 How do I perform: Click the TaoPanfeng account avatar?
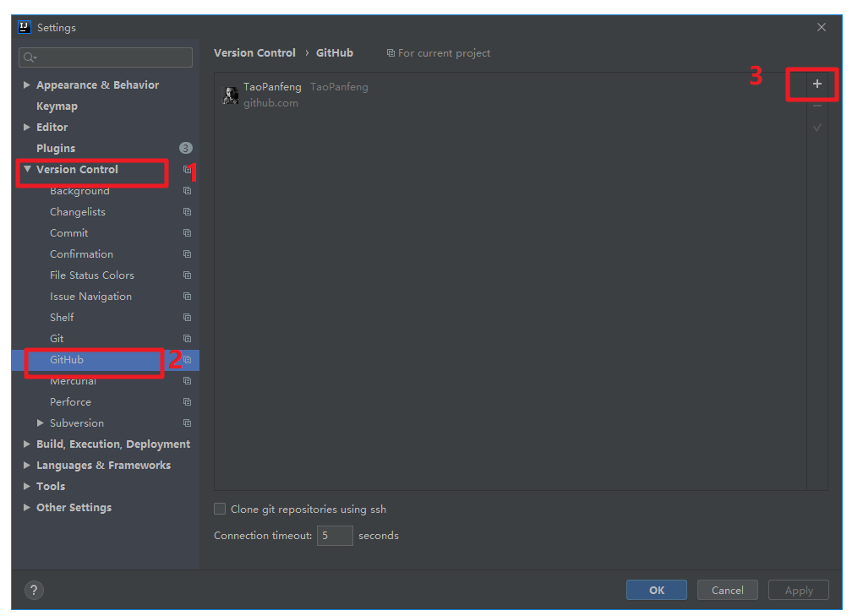click(x=230, y=95)
